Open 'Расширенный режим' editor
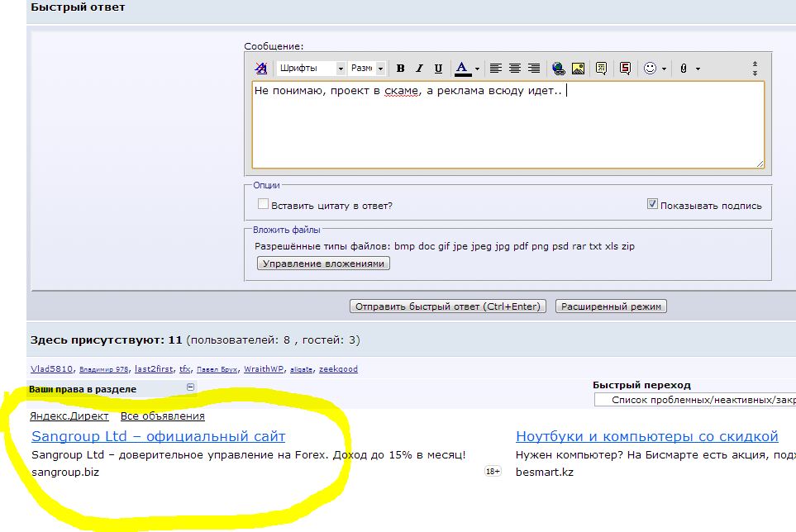The width and height of the screenshot is (796, 532). click(x=611, y=306)
